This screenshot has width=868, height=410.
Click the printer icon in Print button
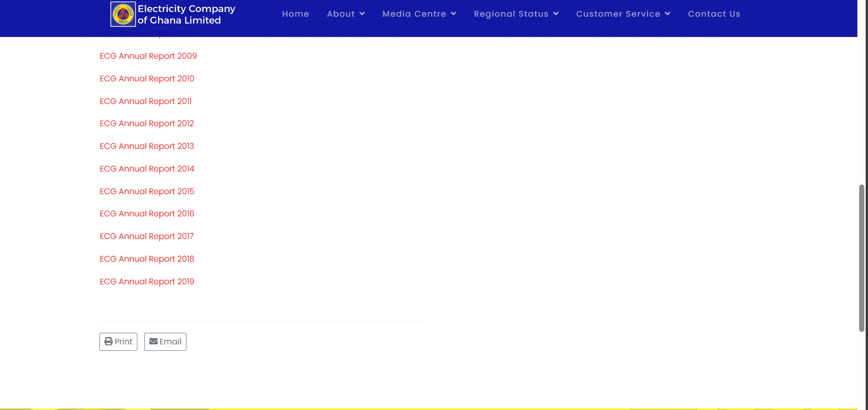[x=109, y=342]
